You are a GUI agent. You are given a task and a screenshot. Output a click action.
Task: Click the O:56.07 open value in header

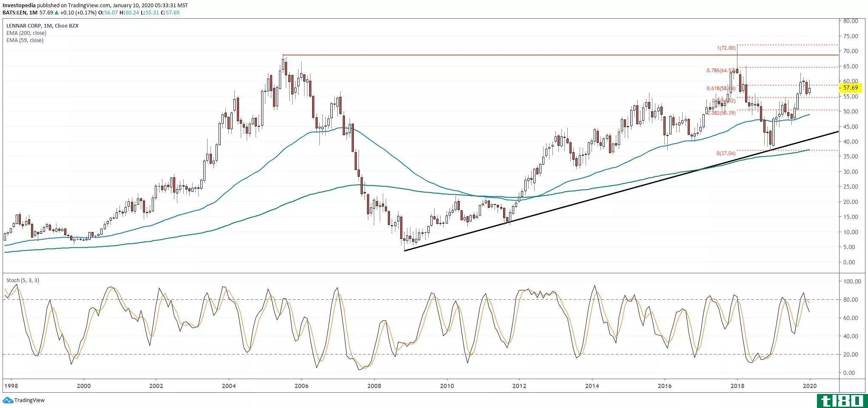[108, 13]
